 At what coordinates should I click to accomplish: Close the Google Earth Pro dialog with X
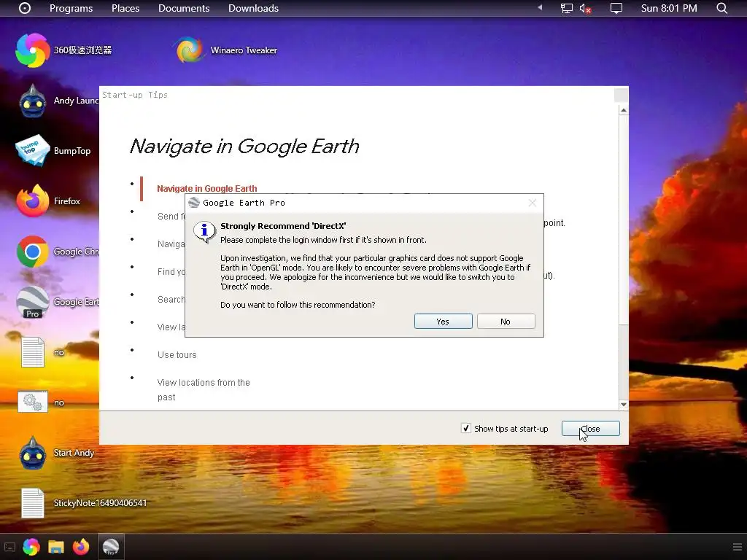pyautogui.click(x=532, y=203)
